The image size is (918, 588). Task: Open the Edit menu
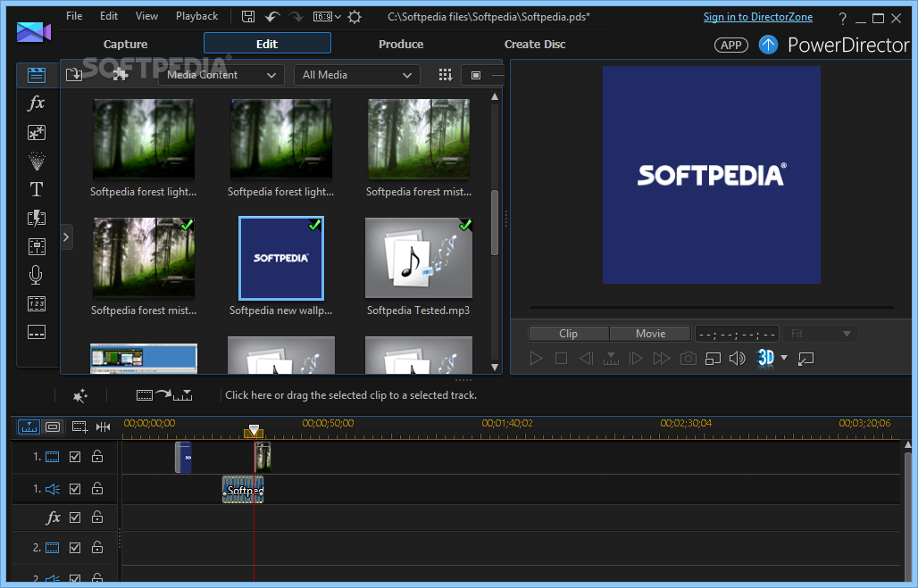[109, 16]
